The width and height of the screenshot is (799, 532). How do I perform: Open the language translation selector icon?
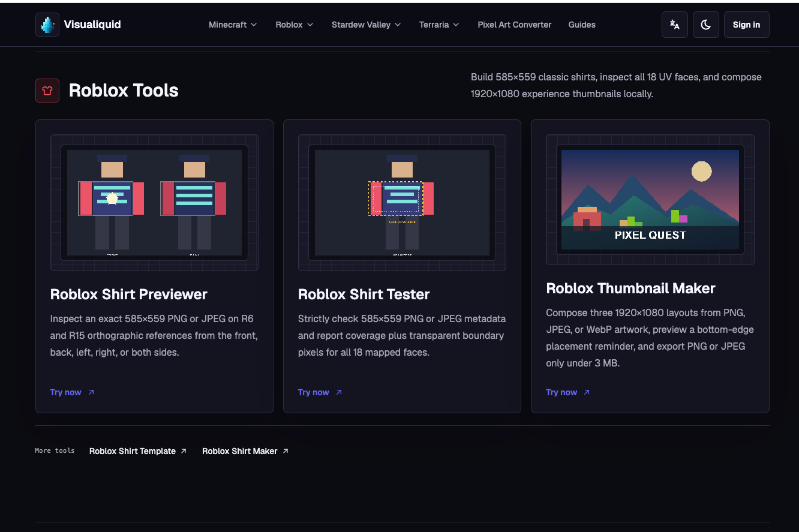coord(675,25)
